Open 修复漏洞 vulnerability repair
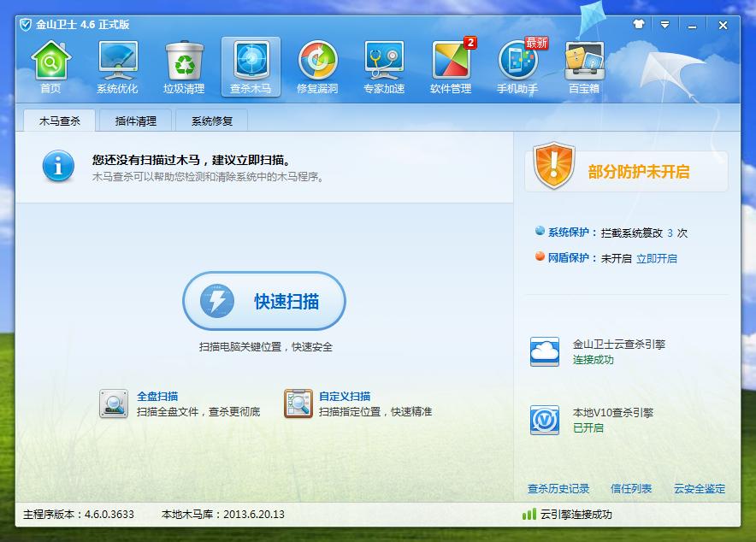The height and width of the screenshot is (542, 756). click(317, 67)
